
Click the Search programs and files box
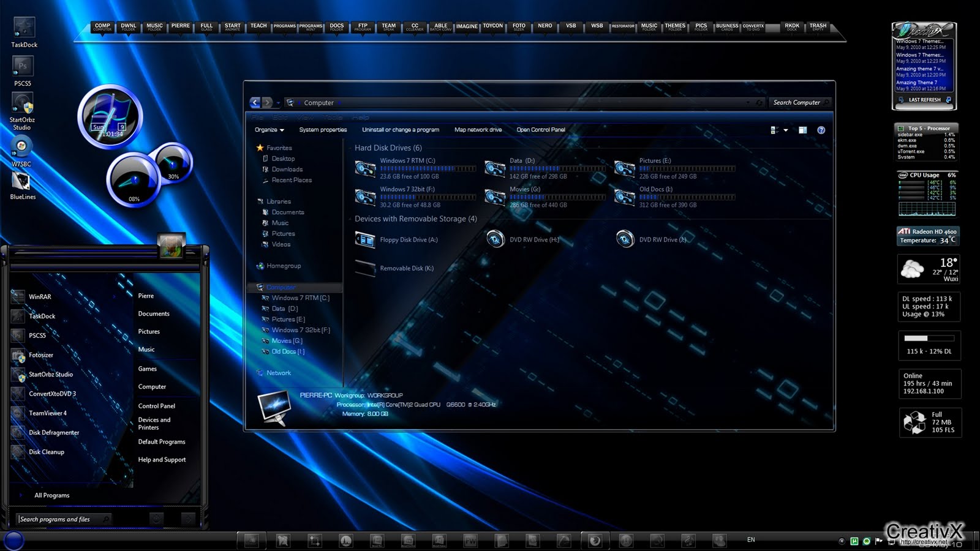tap(64, 519)
